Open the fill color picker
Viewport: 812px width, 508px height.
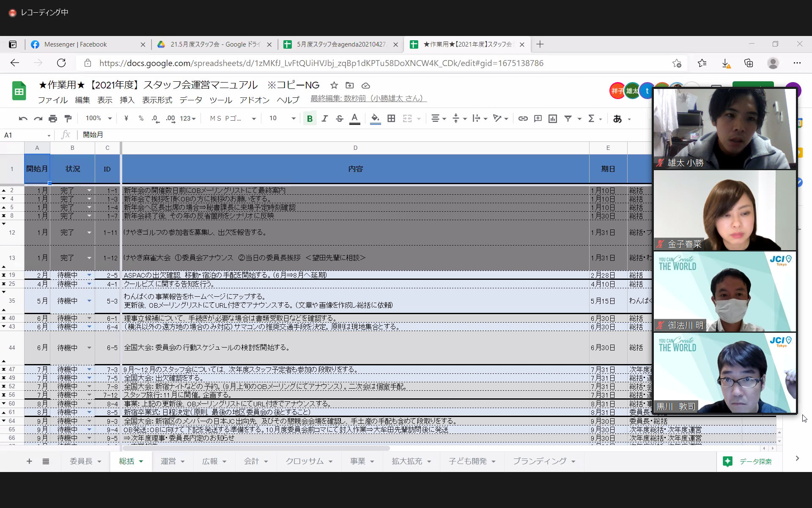pyautogui.click(x=375, y=119)
